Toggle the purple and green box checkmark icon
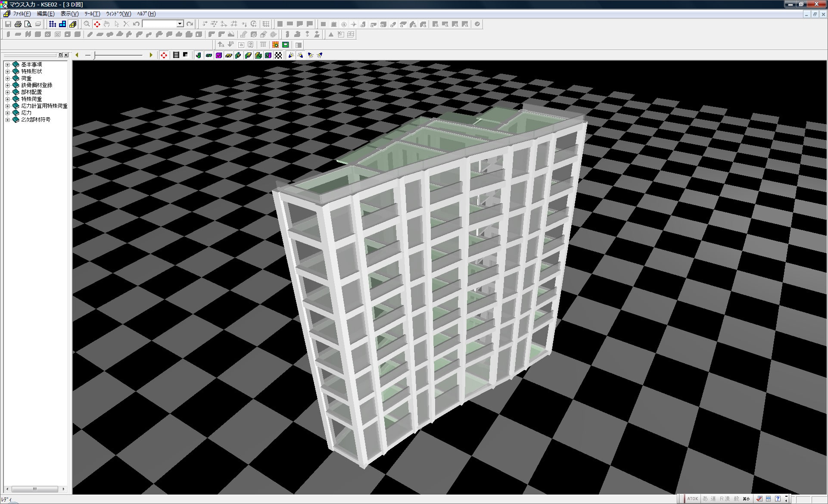Image resolution: width=828 pixels, height=504 pixels. pos(268,55)
